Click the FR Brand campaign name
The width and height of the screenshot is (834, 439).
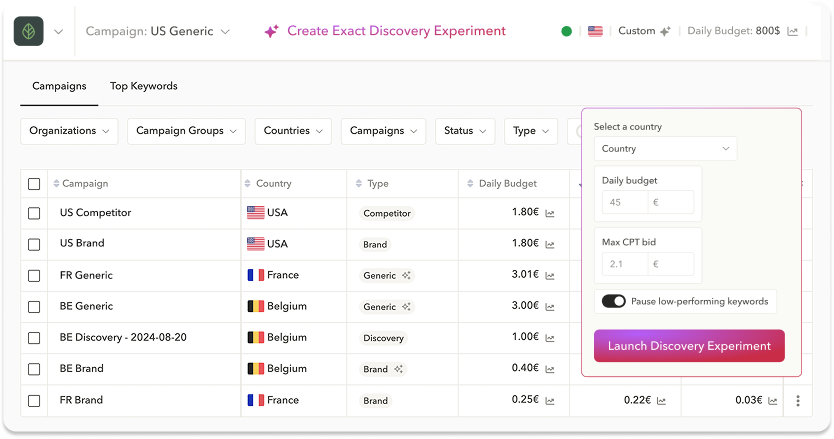[81, 400]
